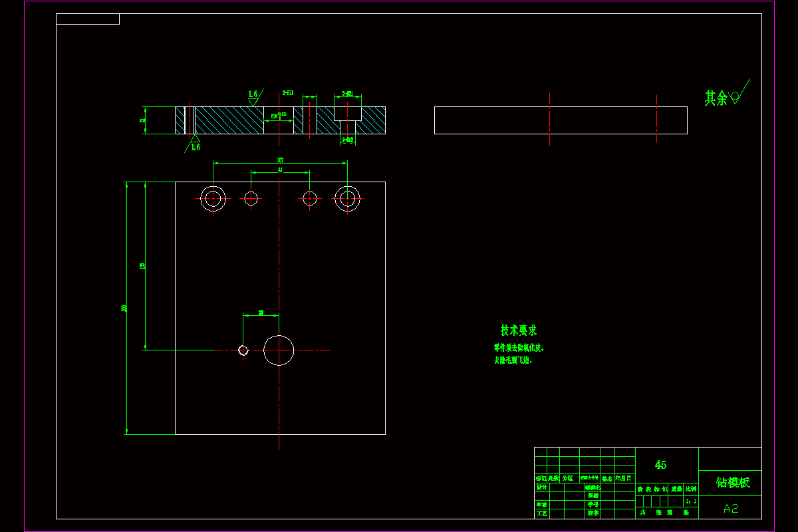Select the title text 钻模板
This screenshot has height=532, width=798.
[x=733, y=482]
